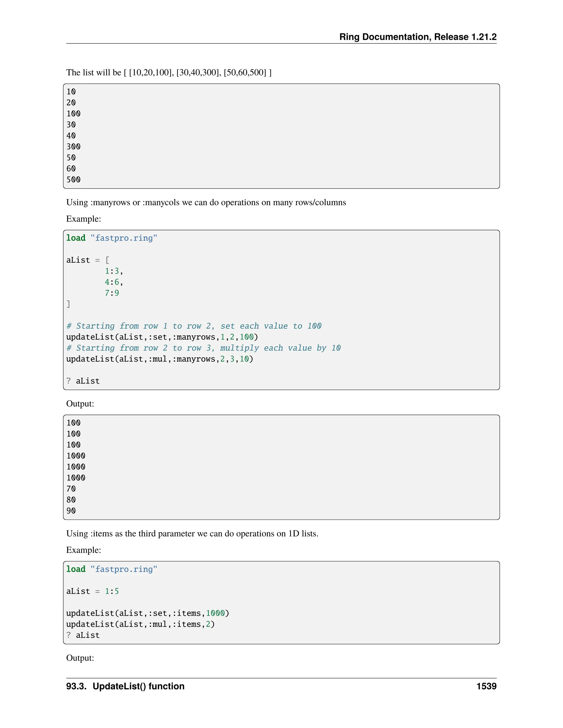Click the updateList :set :items 1000 line

click(147, 613)
